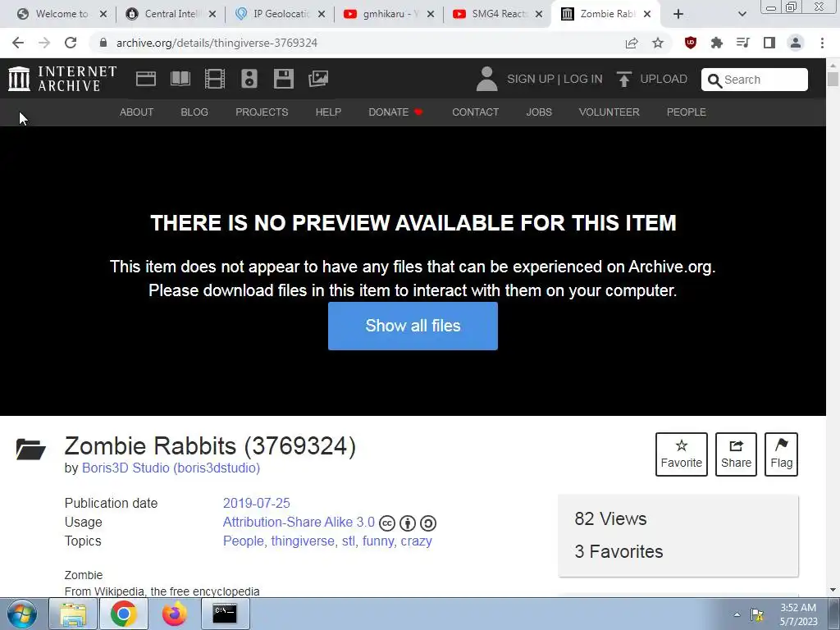840x630 pixels.
Task: Click the page vertical scrollbar thumb
Action: pyautogui.click(x=833, y=79)
